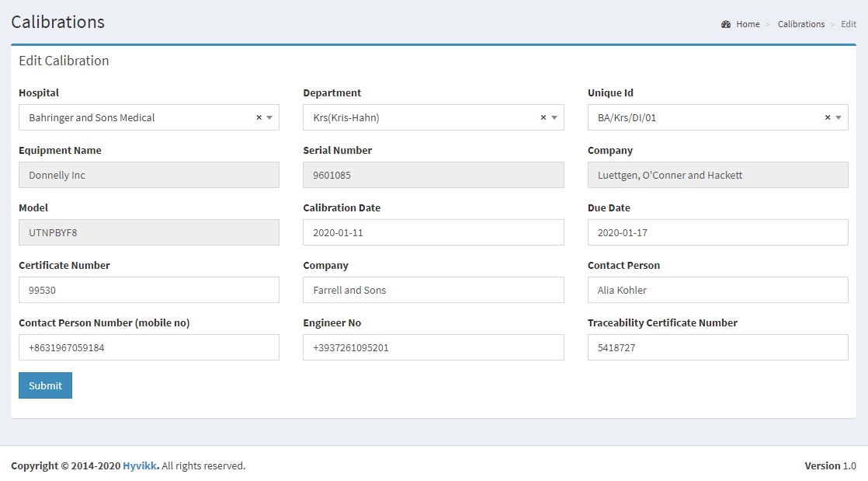
Task: Select the Contact Person field showing Alia Kohler
Action: [717, 289]
